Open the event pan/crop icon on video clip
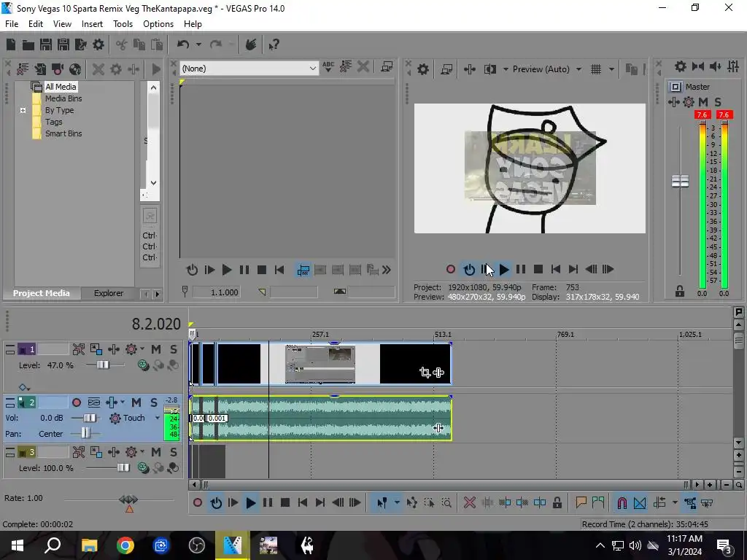Image resolution: width=747 pixels, height=560 pixels. (x=425, y=373)
